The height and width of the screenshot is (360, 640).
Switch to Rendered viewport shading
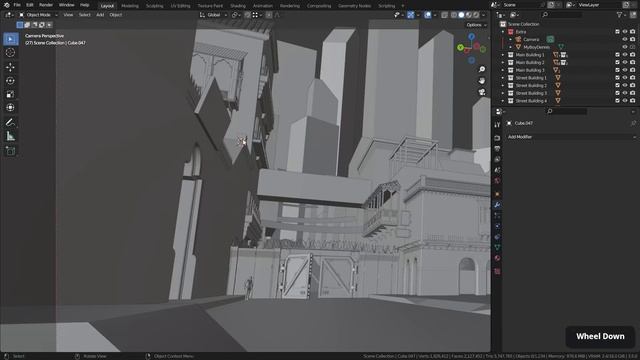coord(476,15)
